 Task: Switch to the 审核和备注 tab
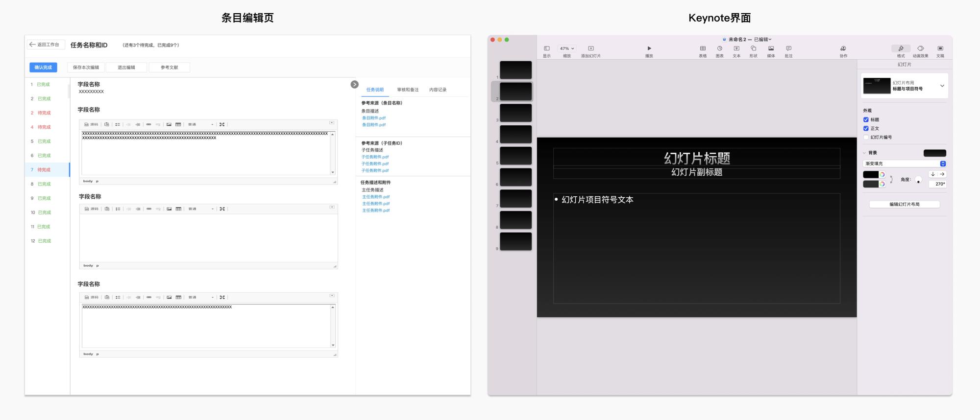[408, 90]
